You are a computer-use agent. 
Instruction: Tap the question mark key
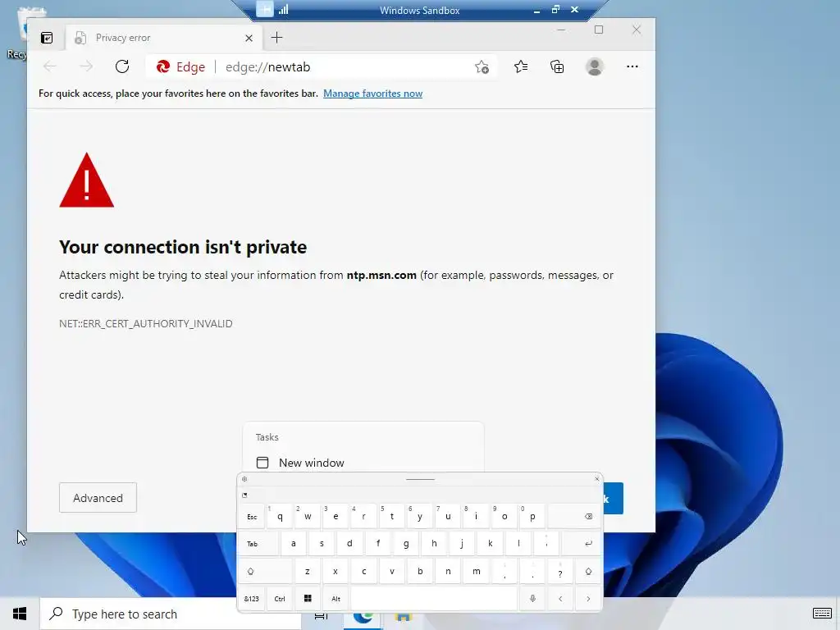560,572
